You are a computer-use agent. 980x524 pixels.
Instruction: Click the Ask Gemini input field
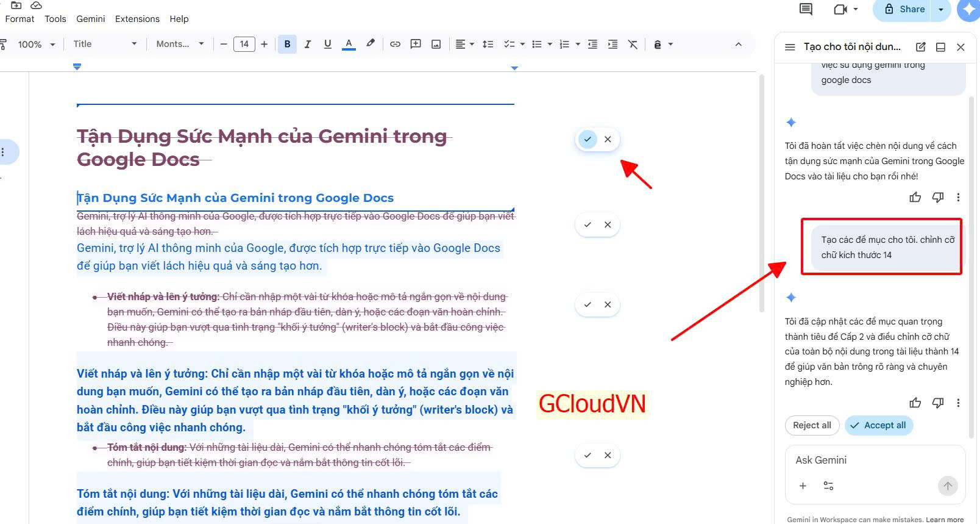pyautogui.click(x=875, y=460)
